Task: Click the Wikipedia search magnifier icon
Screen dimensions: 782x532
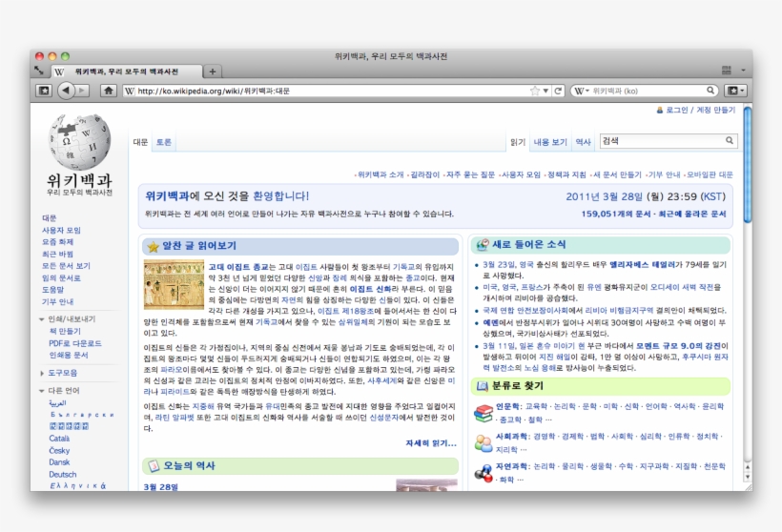Action: (730, 140)
